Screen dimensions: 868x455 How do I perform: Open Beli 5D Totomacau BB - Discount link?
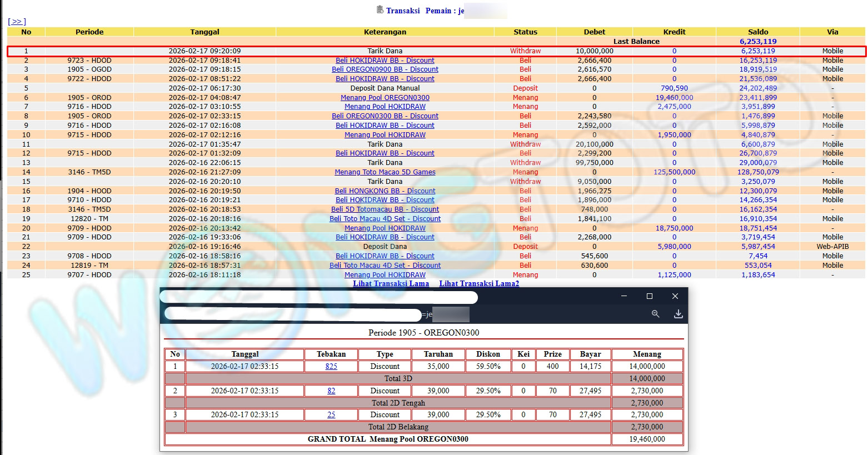coord(385,209)
